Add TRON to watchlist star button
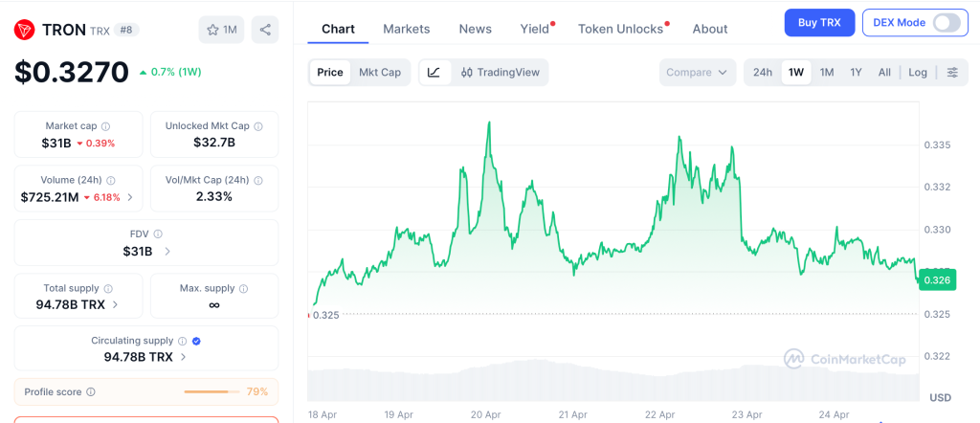 [x=221, y=30]
